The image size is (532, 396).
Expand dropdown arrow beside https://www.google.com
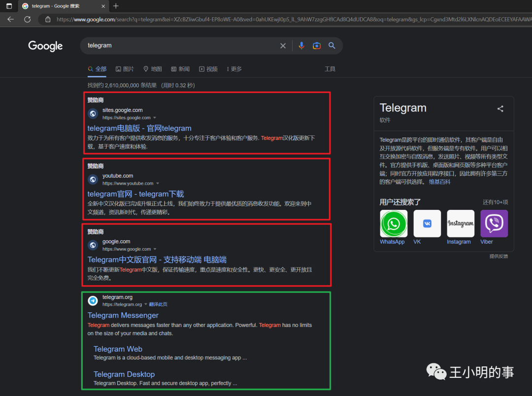point(155,249)
